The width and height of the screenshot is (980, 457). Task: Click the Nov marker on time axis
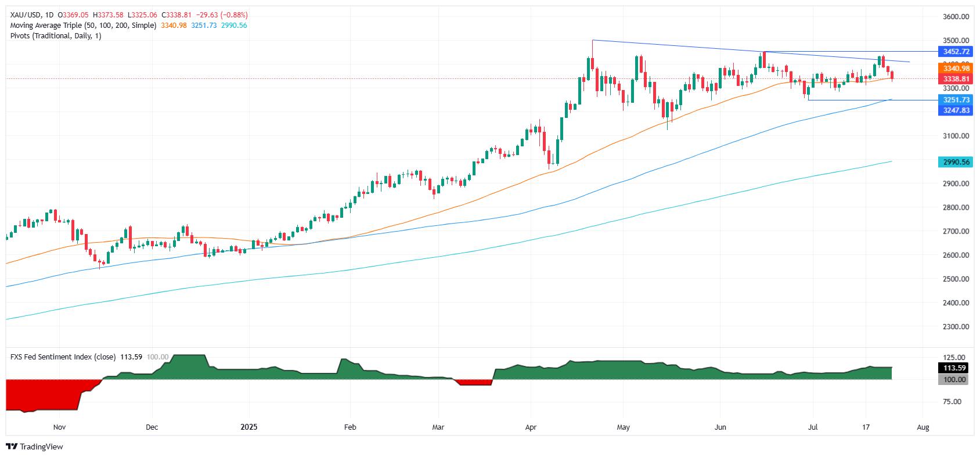click(59, 427)
